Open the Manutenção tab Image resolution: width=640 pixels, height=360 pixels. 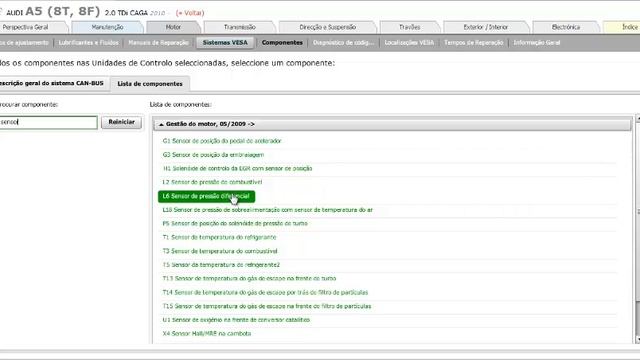coord(107,27)
